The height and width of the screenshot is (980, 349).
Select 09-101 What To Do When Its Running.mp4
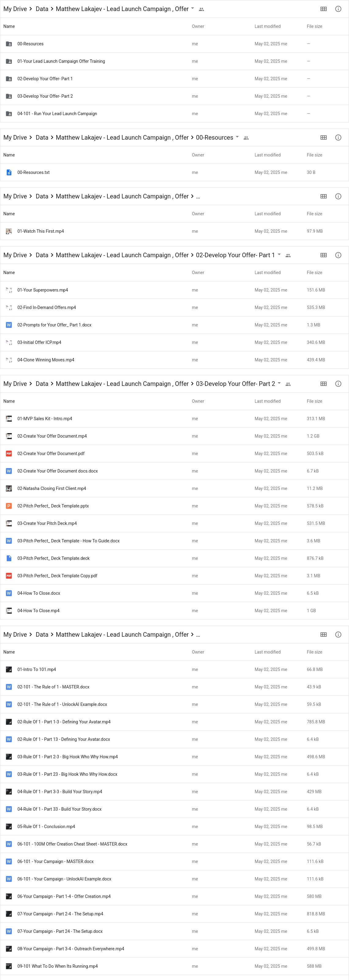174,966
